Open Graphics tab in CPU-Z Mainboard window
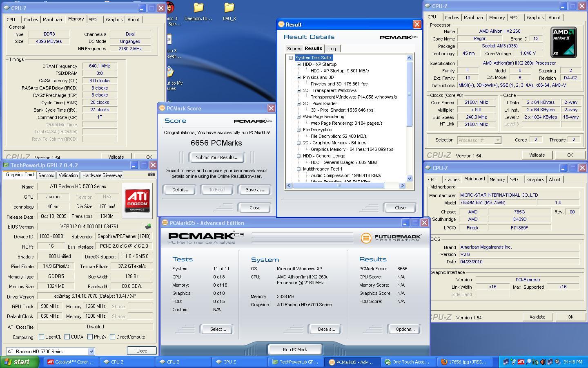 pos(535,180)
